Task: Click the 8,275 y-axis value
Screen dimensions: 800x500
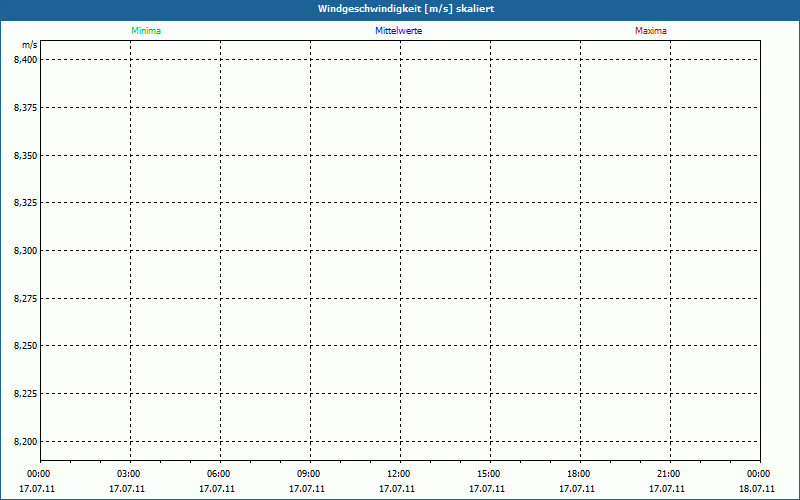Action: click(26, 298)
